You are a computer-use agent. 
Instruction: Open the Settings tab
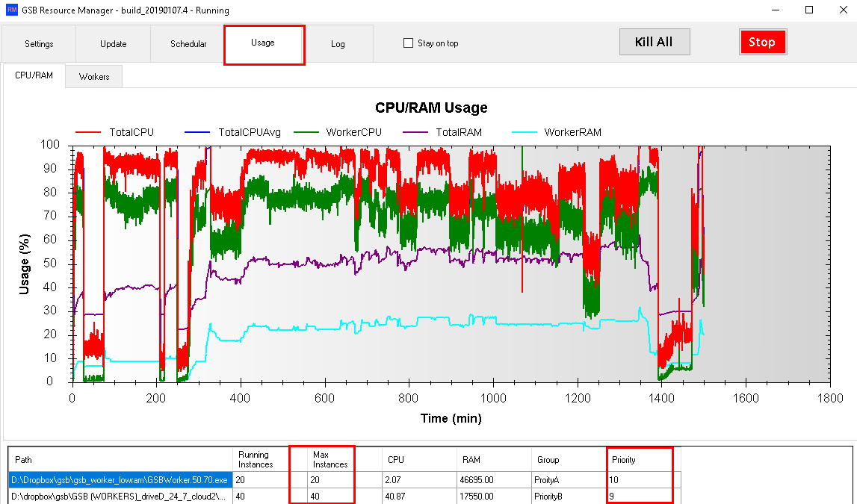[x=39, y=44]
